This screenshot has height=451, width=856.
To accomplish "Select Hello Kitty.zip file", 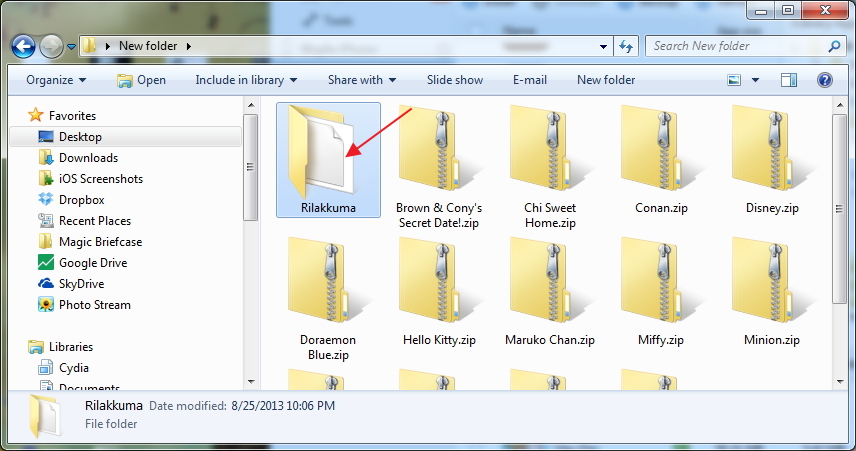I will [439, 292].
